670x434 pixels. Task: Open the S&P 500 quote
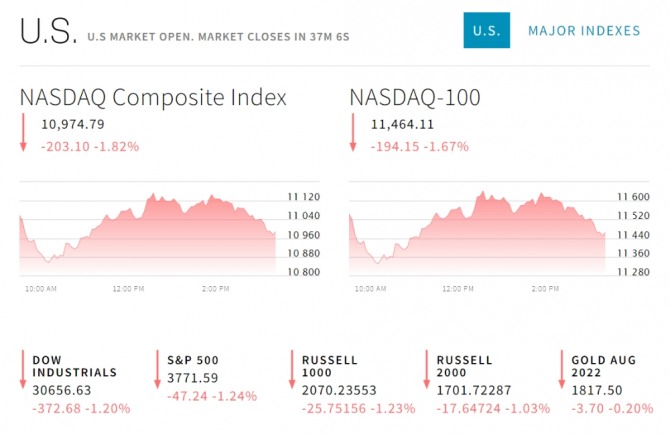[x=195, y=360]
